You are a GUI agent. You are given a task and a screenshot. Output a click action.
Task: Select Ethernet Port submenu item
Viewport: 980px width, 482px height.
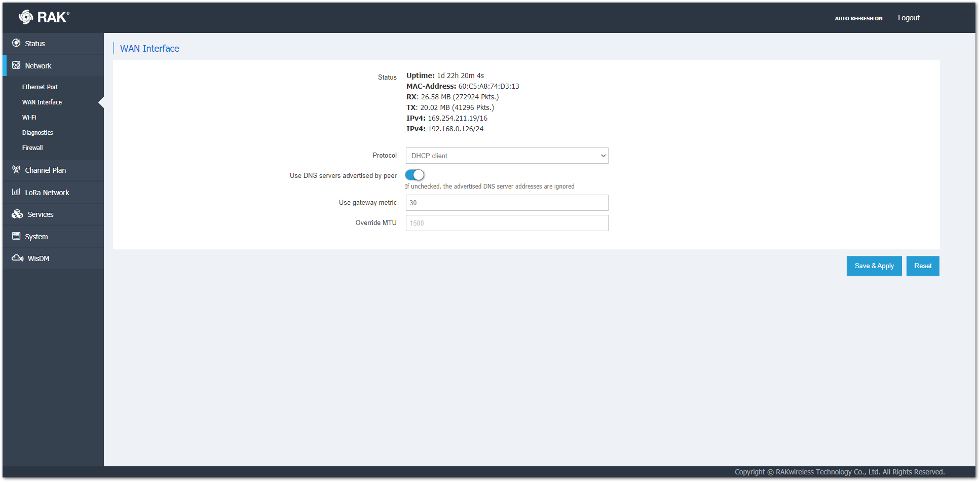[x=40, y=87]
